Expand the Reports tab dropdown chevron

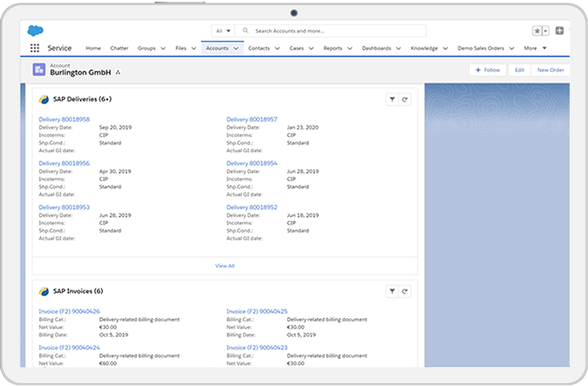tap(350, 48)
